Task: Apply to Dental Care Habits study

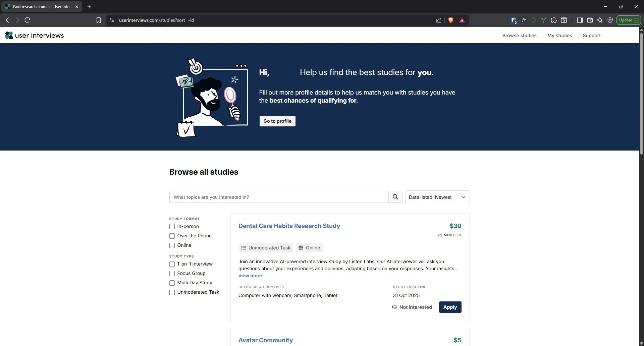Action: click(x=450, y=307)
